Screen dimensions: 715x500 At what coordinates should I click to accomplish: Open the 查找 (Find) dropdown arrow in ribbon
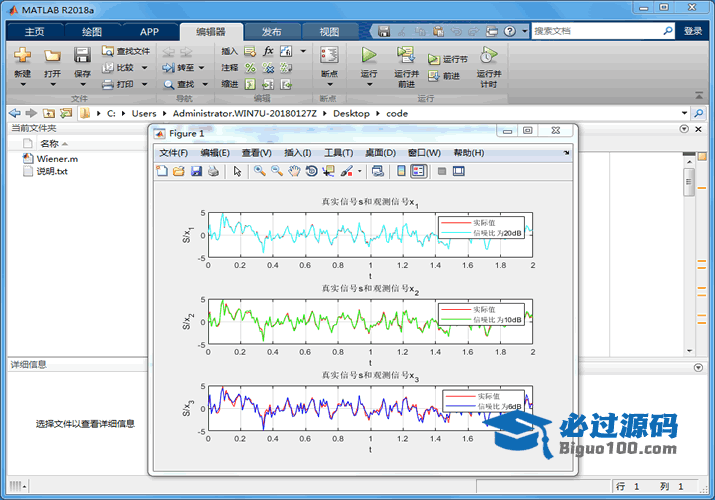click(x=205, y=84)
